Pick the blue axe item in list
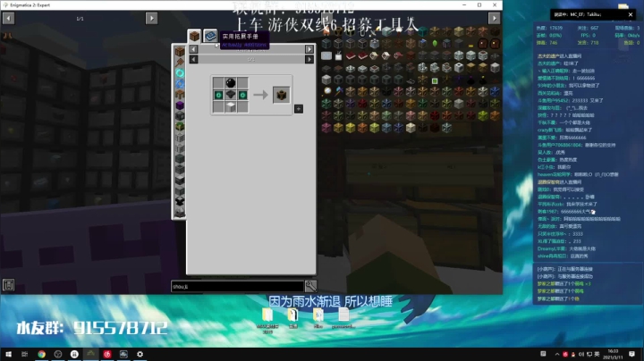Screen dimensions: 644x361 339,91
